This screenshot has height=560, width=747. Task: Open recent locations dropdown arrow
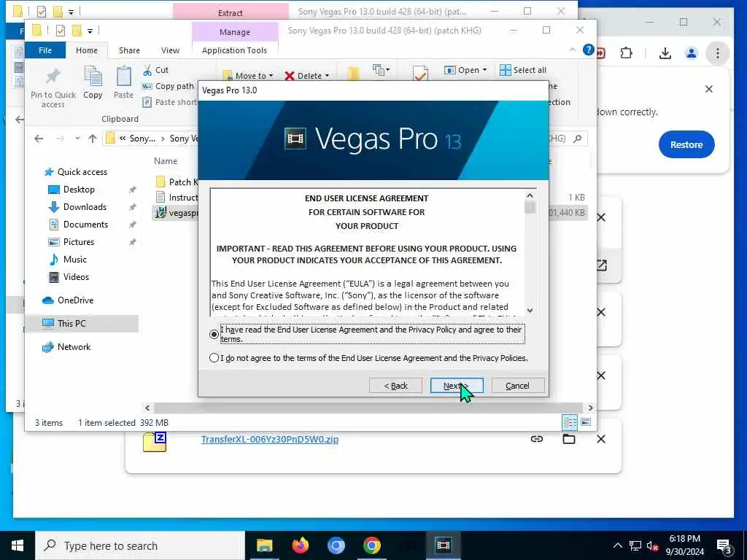coord(77,139)
